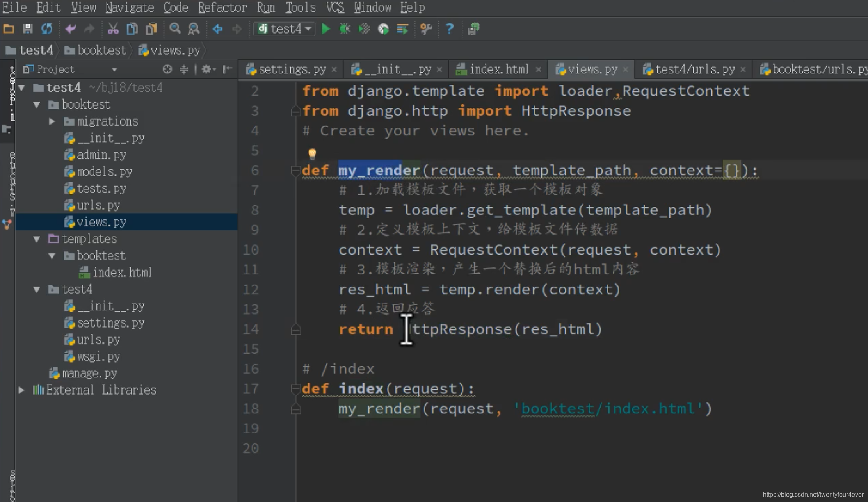Open the Project view mode dropdown
The width and height of the screenshot is (868, 502).
coord(114,70)
